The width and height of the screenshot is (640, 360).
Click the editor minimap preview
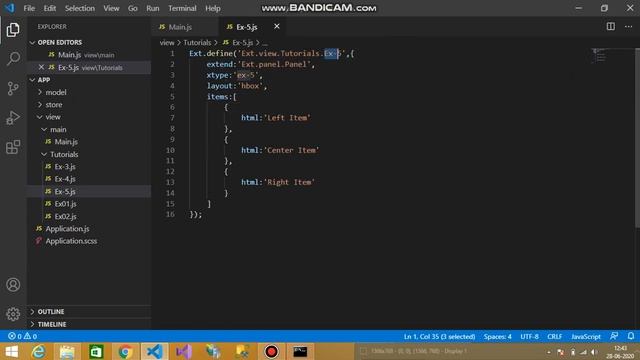[x=600, y=56]
